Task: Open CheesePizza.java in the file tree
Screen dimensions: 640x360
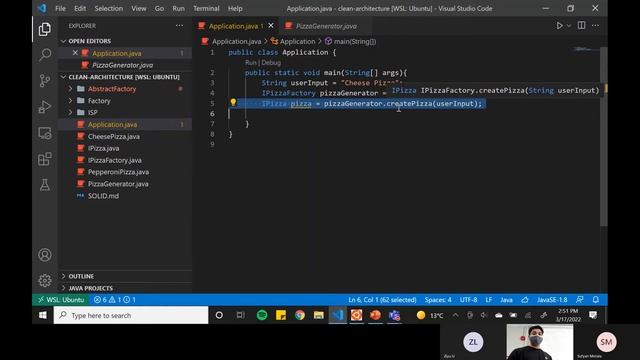Action: click(125, 136)
